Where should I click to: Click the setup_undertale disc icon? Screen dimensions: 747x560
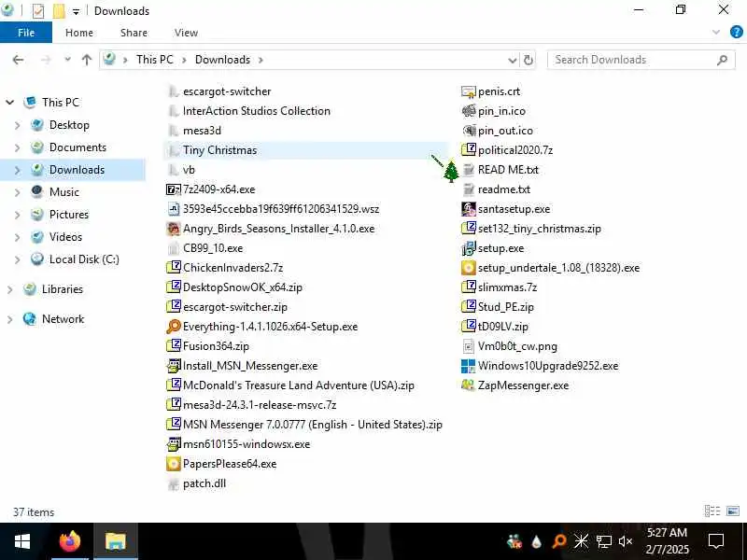tap(469, 268)
